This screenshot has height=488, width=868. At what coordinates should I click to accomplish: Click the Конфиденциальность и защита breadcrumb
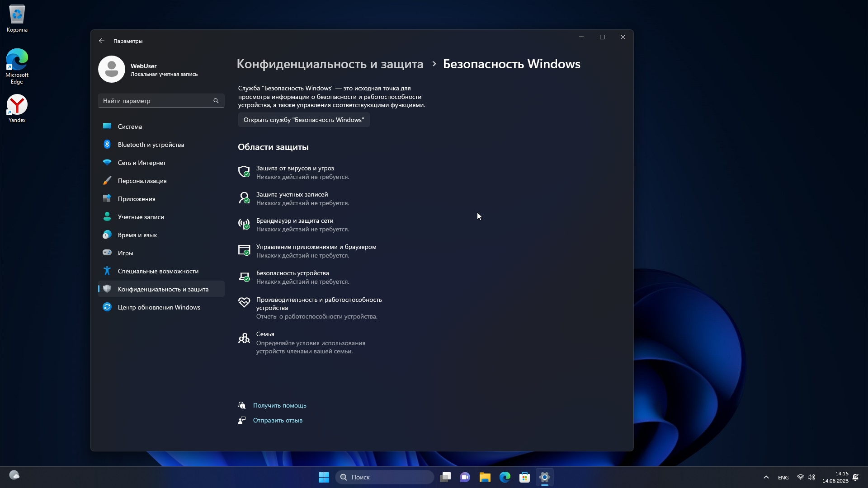330,64
